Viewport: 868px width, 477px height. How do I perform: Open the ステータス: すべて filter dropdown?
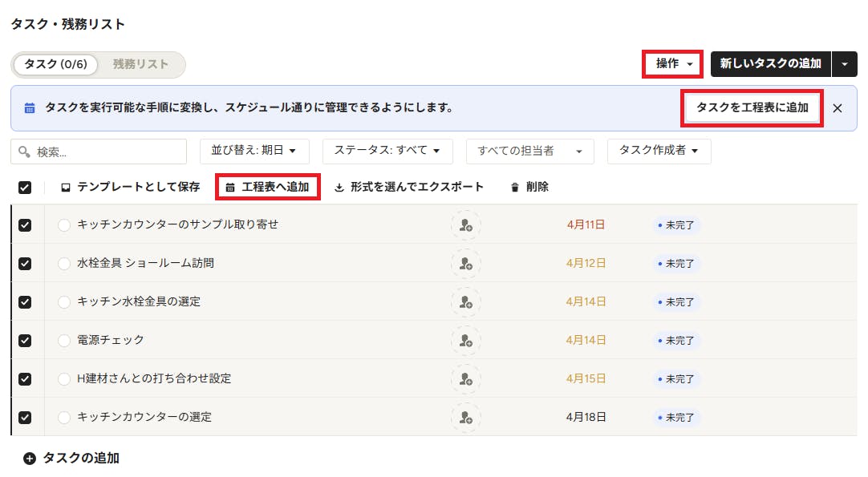coord(387,151)
